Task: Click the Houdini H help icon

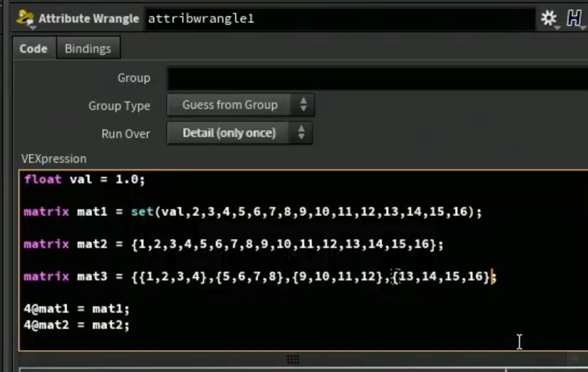Action: point(574,18)
